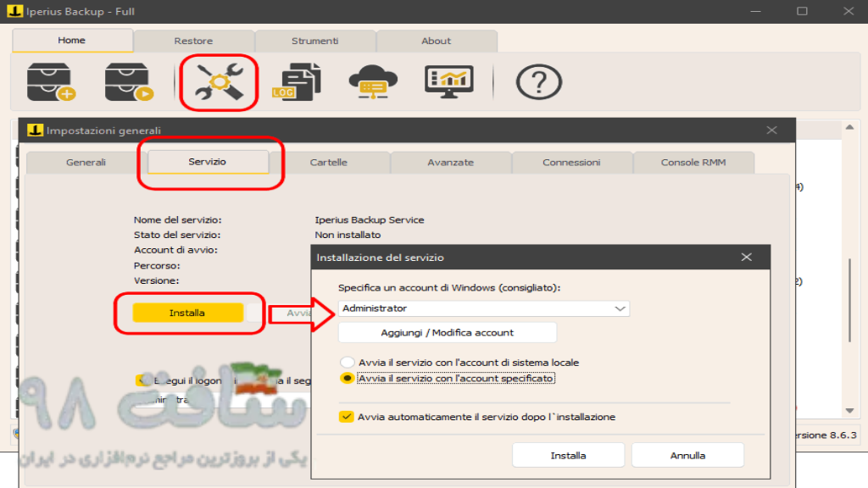The width and height of the screenshot is (868, 488).
Task: Switch to the Restore tab
Action: [x=194, y=41]
